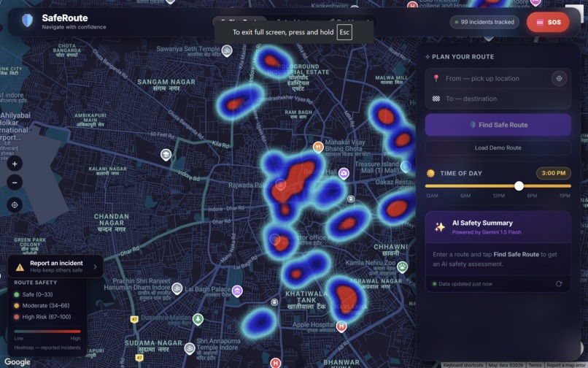Select the transit marker near Khatiwala Tank
The width and height of the screenshot is (588, 368).
(274, 302)
